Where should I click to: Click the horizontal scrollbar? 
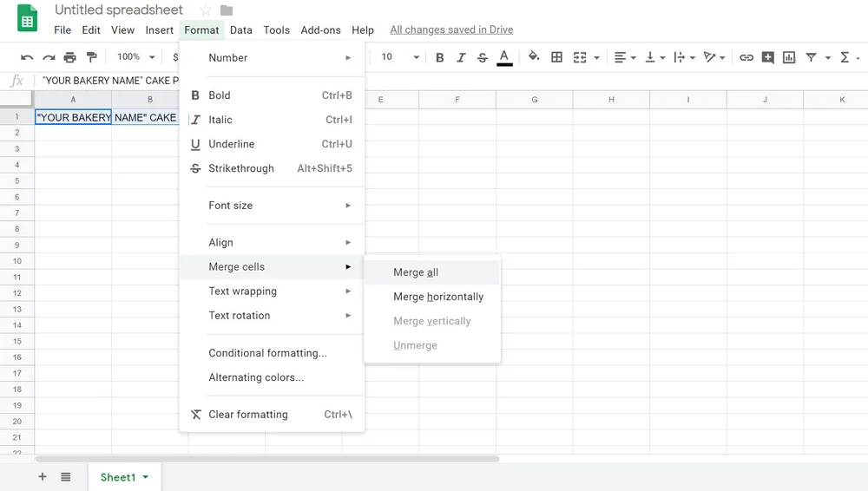[267, 458]
